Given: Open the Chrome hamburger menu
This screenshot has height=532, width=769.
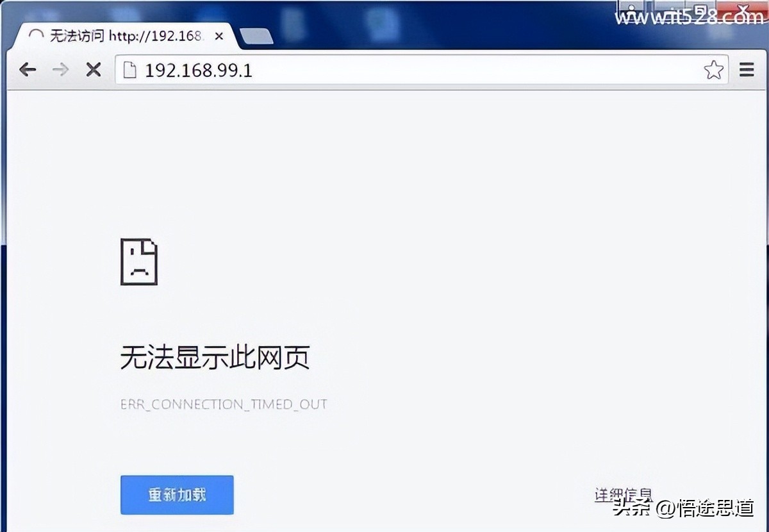Looking at the screenshot, I should pos(747,70).
